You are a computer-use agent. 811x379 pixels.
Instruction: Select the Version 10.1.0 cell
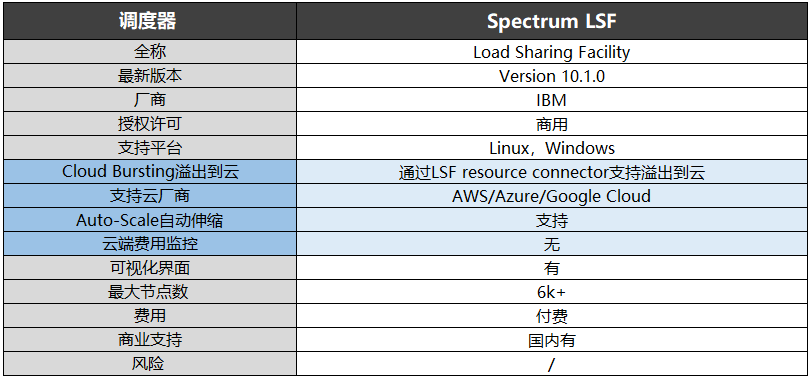pyautogui.click(x=552, y=76)
